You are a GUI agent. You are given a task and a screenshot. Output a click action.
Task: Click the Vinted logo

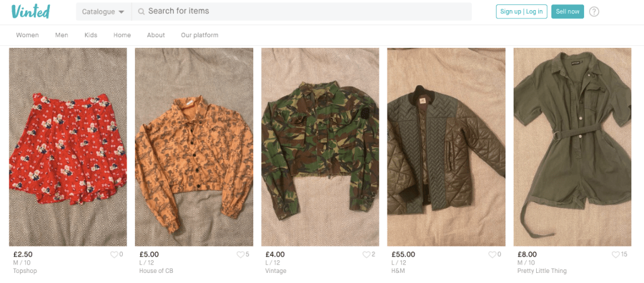coord(30,11)
